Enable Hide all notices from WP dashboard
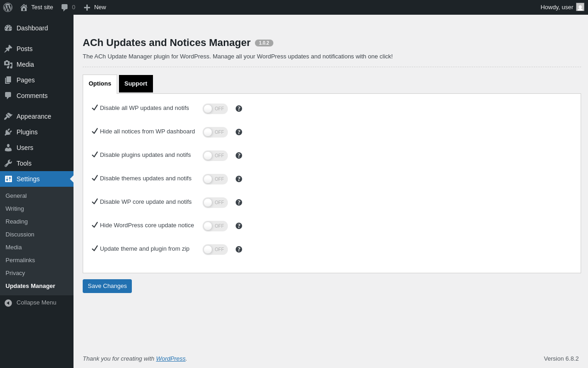The width and height of the screenshot is (588, 368). [x=215, y=132]
